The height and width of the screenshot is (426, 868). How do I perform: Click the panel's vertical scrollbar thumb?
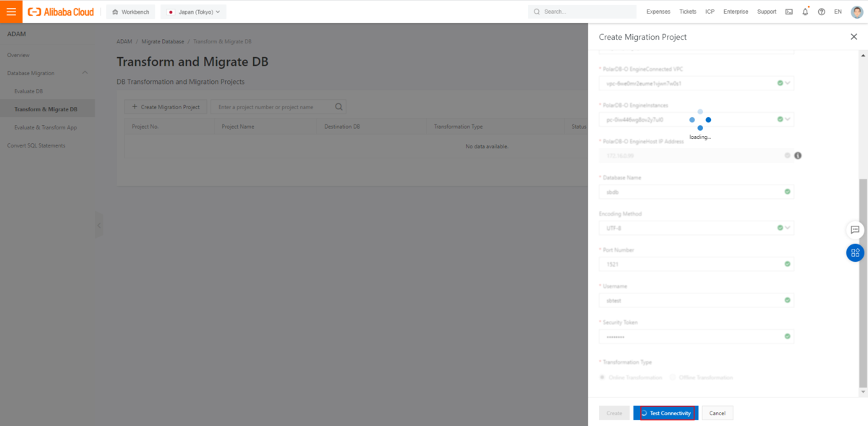tap(863, 282)
